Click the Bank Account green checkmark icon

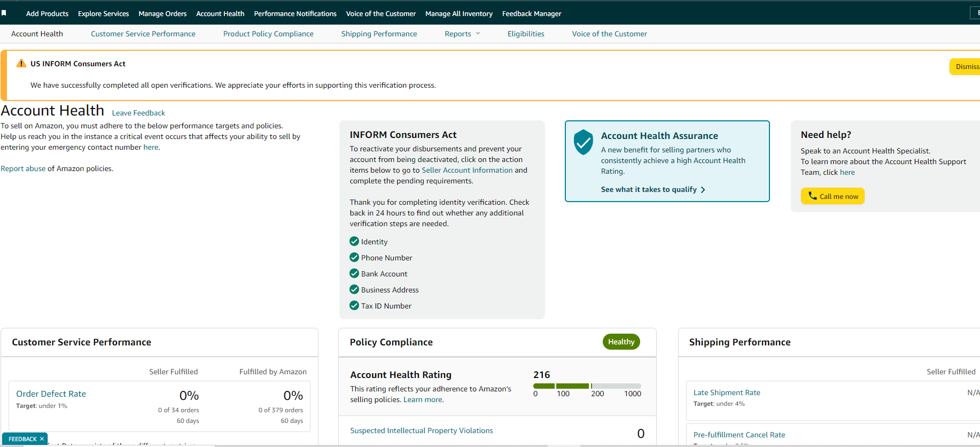(x=354, y=273)
